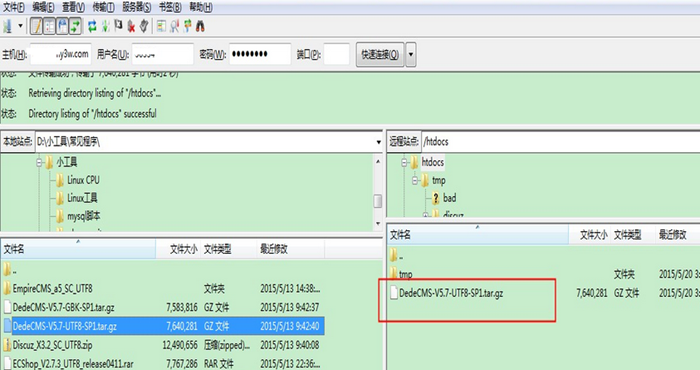Disconnect from server with red X icon

click(131, 26)
